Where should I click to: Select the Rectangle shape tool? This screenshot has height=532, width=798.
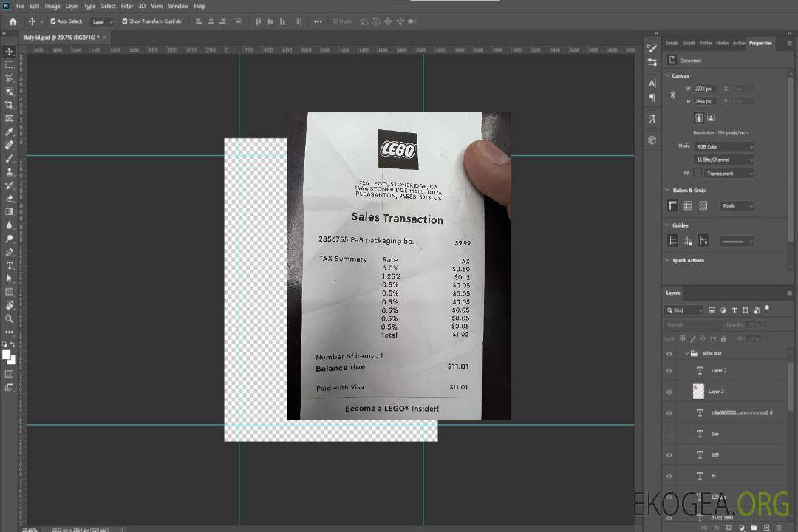[9, 292]
